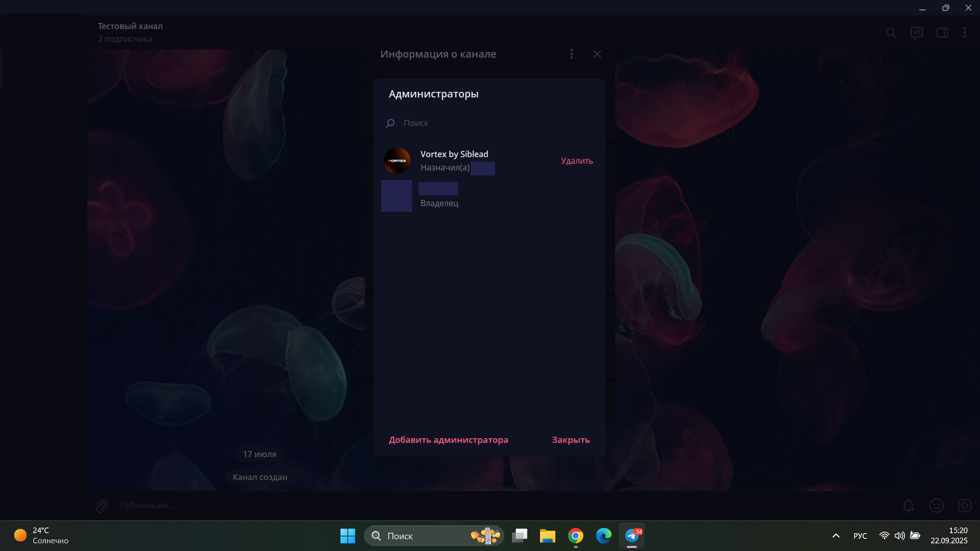Expand the system tray hidden icons arrow
Screen dimensions: 980x551
836,536
